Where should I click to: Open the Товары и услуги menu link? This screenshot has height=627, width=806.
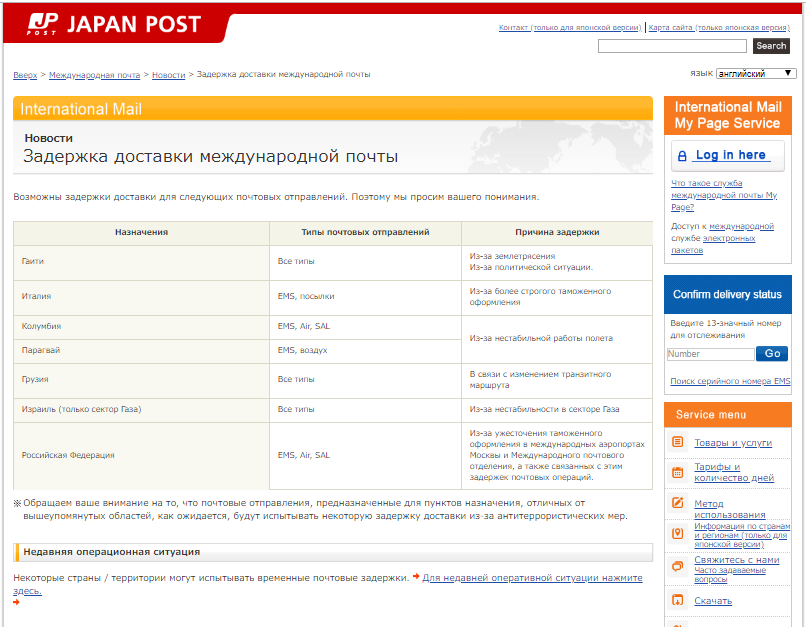click(x=733, y=443)
